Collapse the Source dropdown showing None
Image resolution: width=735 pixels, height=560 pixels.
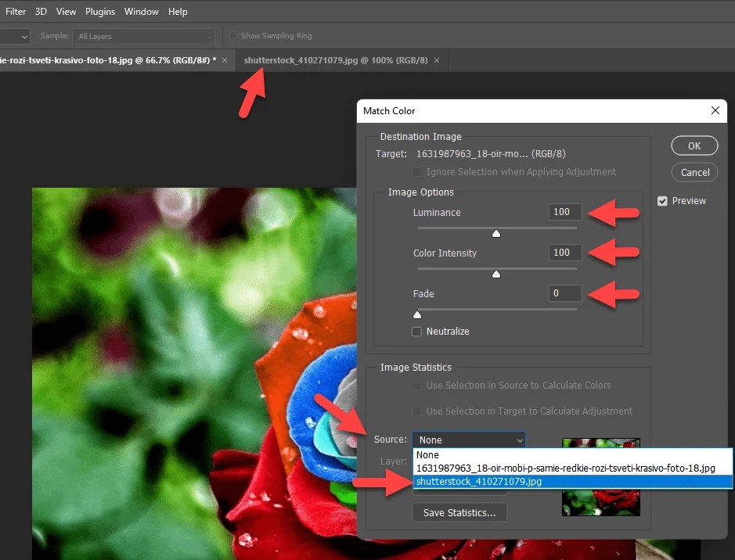tap(469, 440)
